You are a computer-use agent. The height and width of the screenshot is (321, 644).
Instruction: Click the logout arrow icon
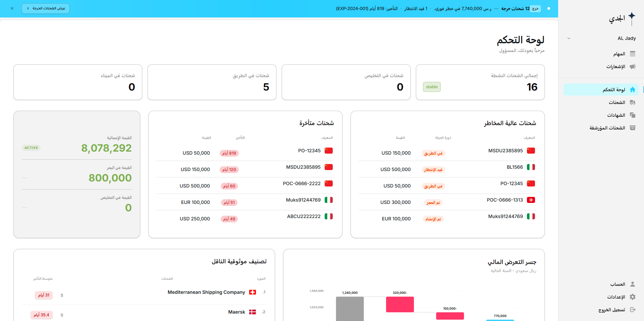coord(633,310)
